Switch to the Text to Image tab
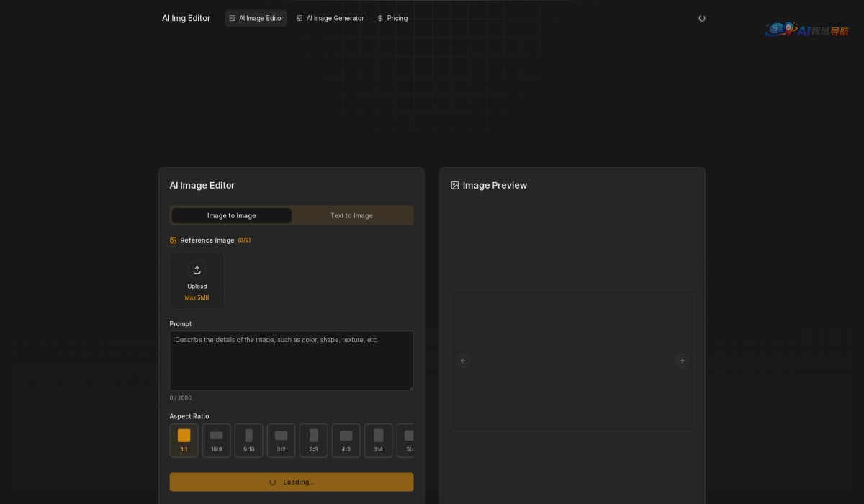Viewport: 864px width, 504px height. point(351,215)
